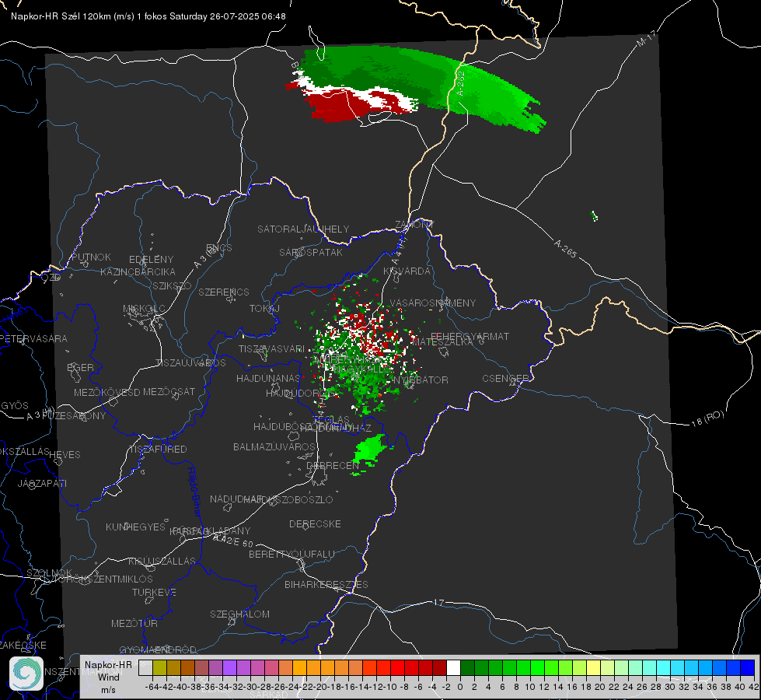Select the TISZAÚJVÁROS city label
The width and height of the screenshot is (761, 700).
click(x=190, y=363)
